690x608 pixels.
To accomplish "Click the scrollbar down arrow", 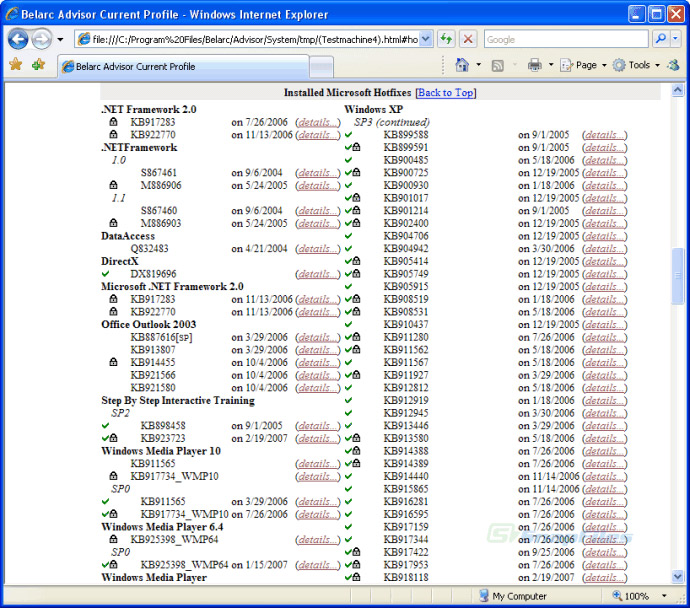I will point(678,576).
